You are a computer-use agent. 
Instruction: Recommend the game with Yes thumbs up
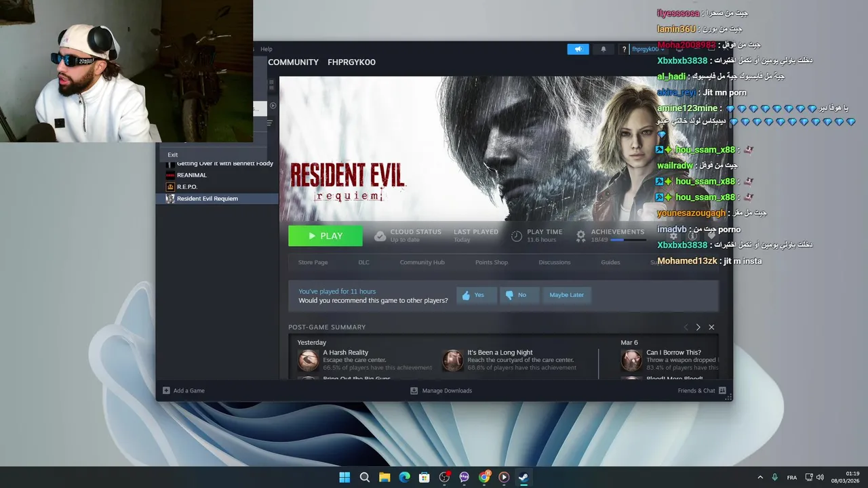(x=476, y=295)
